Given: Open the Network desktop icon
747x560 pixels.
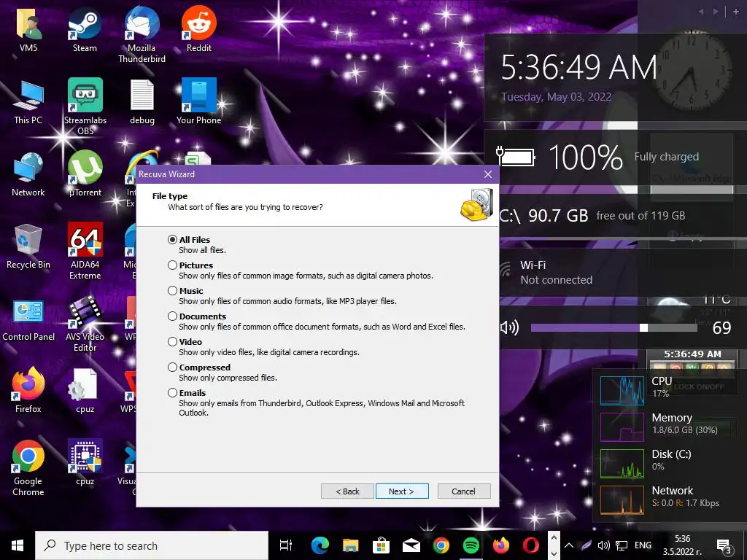Looking at the screenshot, I should [x=28, y=174].
